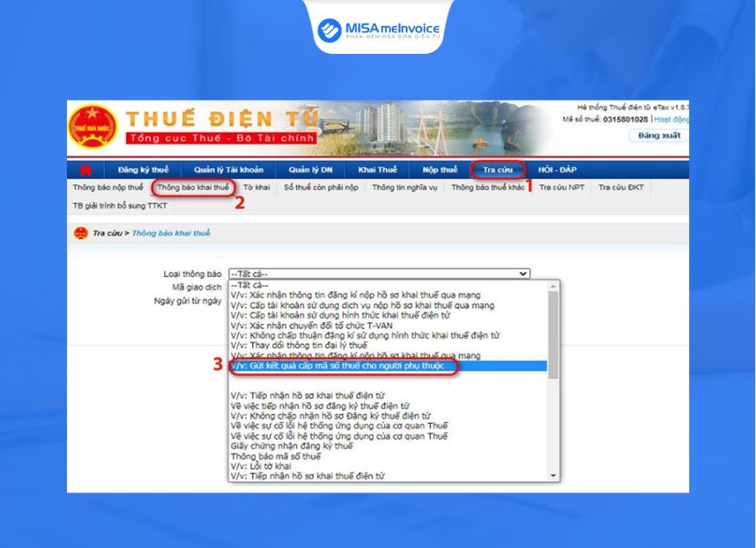Expand the Loại thông báo combo box
Viewport: 756px width, 548px height.
tap(379, 274)
